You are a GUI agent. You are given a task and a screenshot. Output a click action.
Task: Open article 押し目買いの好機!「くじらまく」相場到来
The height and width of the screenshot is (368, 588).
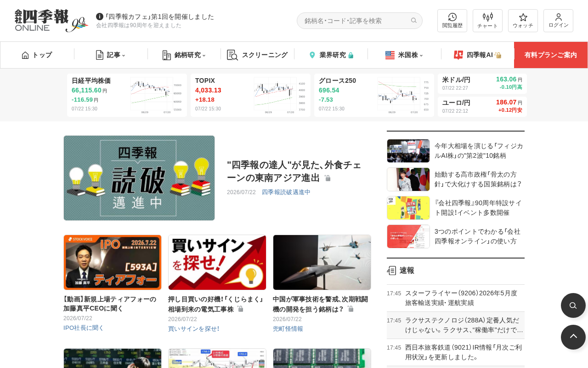[215, 304]
